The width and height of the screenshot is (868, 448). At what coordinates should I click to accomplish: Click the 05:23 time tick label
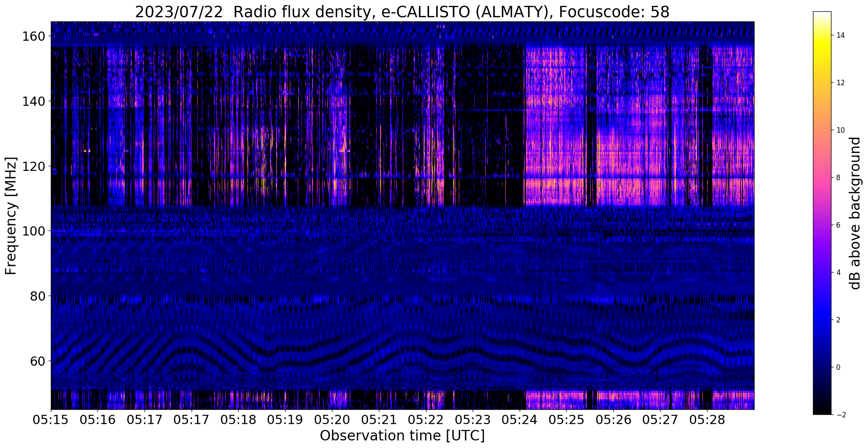pos(473,420)
